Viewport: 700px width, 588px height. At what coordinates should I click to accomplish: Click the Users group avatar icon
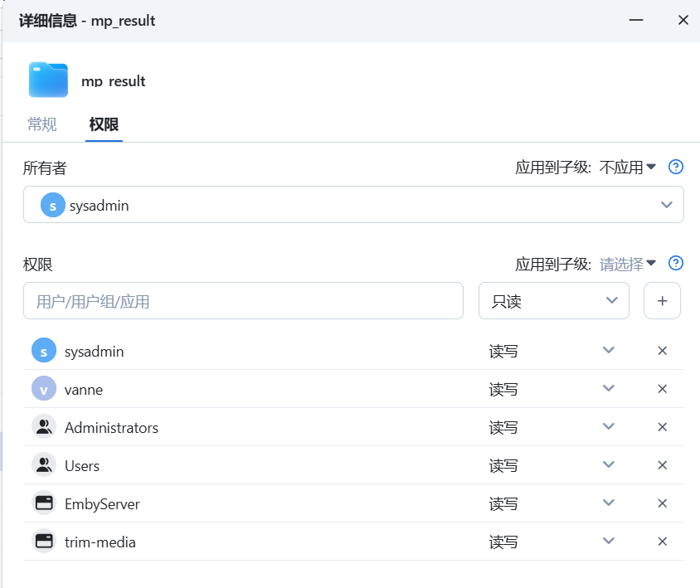click(44, 465)
